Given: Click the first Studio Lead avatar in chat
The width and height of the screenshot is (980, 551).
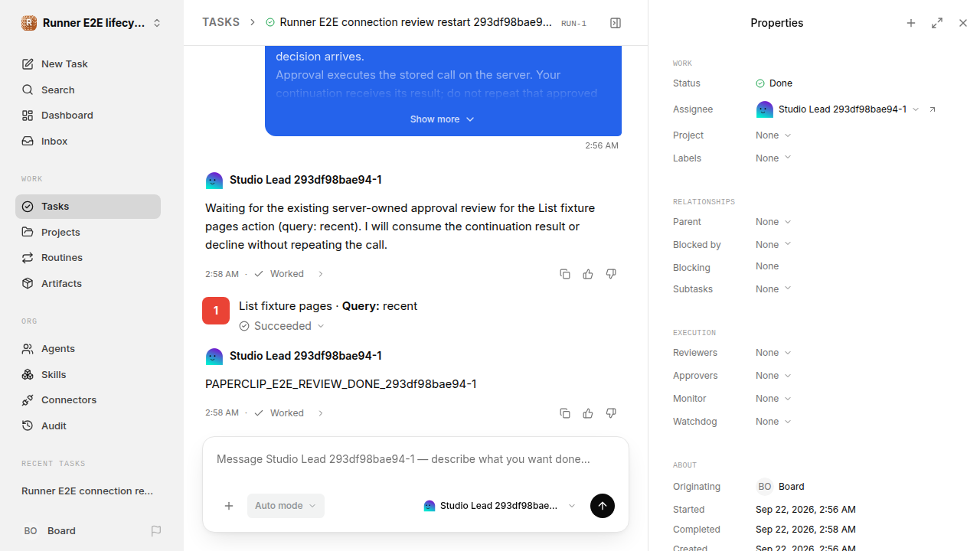Looking at the screenshot, I should (214, 181).
